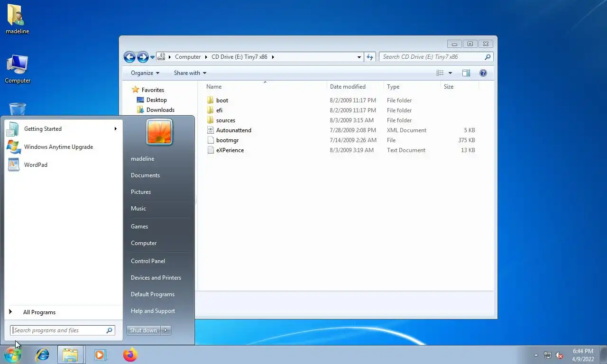Click the WordPad icon in Start menu
The image size is (607, 364).
tap(13, 165)
